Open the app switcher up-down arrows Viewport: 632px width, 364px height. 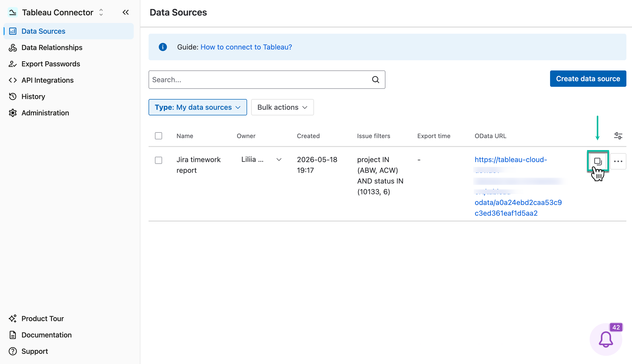click(x=101, y=12)
